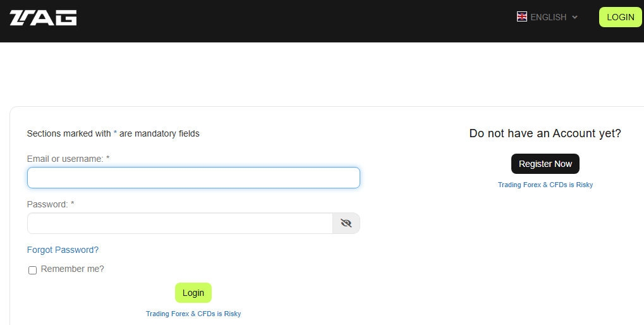This screenshot has width=644, height=325.
Task: Open the Risky warning link under Register Now
Action: pos(545,185)
